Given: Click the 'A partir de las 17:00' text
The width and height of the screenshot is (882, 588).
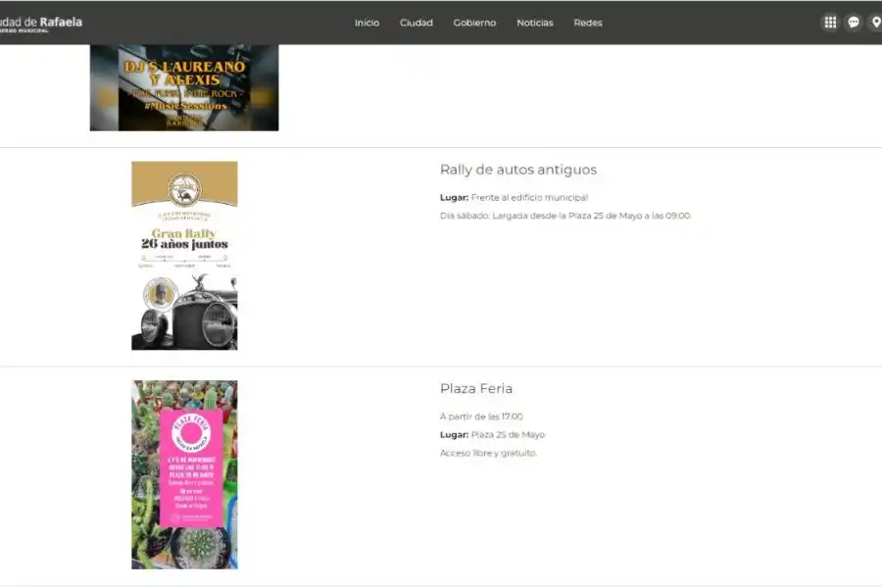Looking at the screenshot, I should click(481, 416).
